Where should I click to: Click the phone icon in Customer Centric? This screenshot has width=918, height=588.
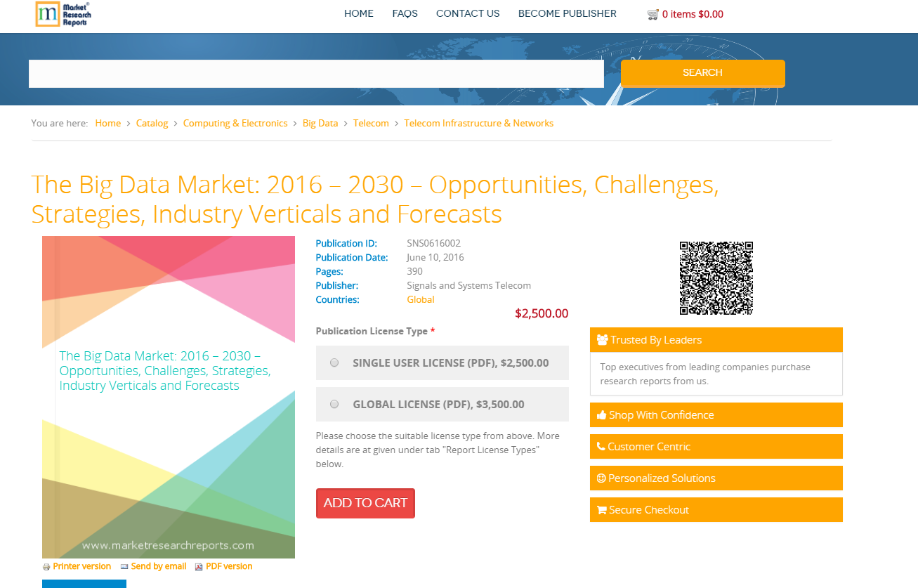tap(601, 447)
